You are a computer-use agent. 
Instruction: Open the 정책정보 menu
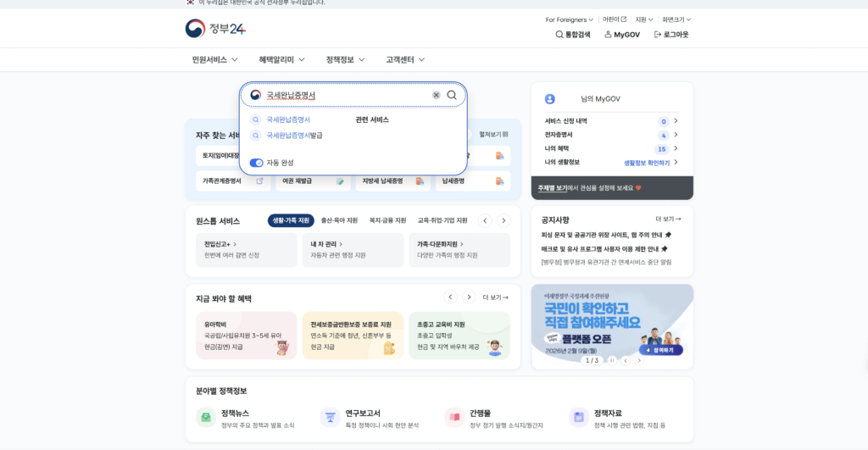(x=345, y=60)
